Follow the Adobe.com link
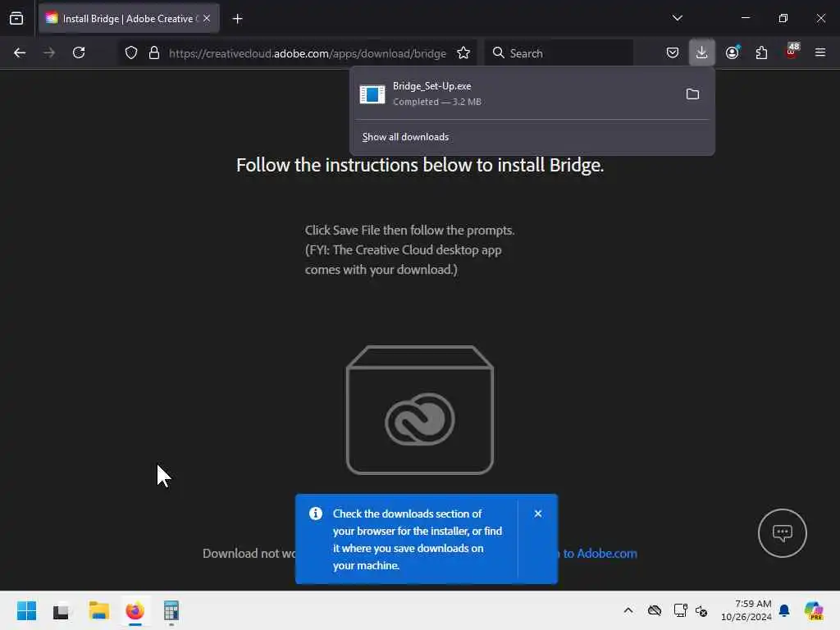 [x=600, y=554]
